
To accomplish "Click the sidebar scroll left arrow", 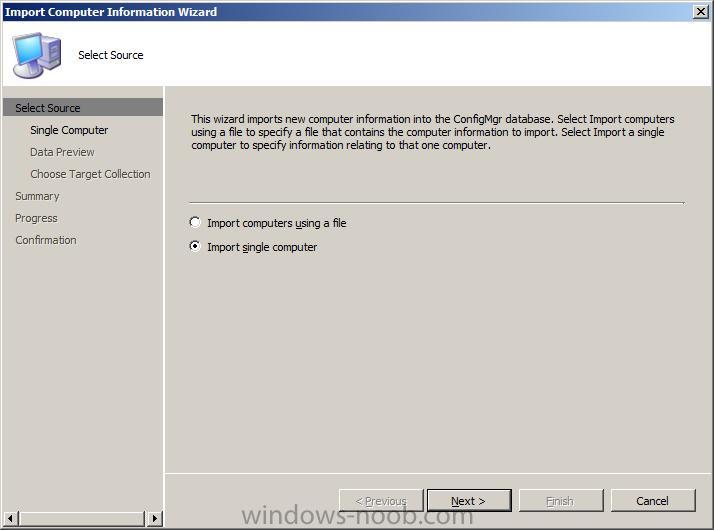I will [x=10, y=518].
